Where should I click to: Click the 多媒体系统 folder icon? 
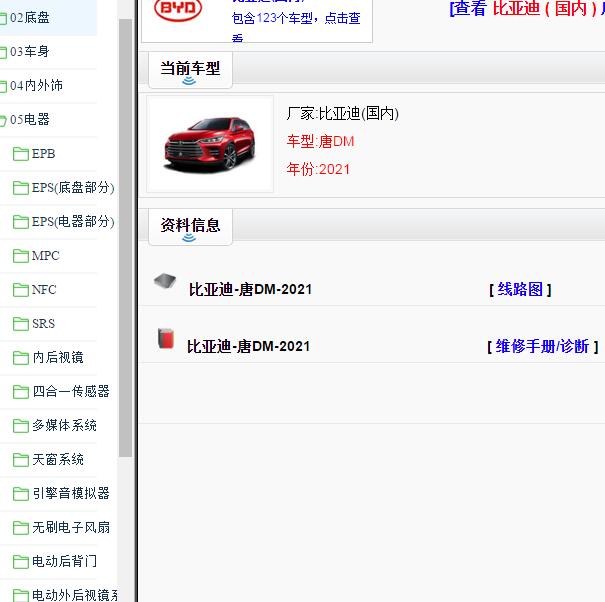pyautogui.click(x=20, y=425)
